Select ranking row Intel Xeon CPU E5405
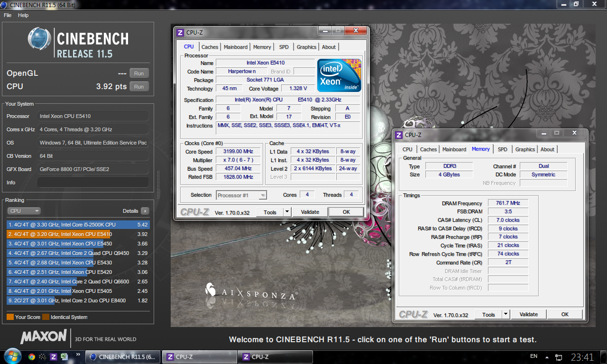This screenshot has width=607, height=364. point(78,291)
